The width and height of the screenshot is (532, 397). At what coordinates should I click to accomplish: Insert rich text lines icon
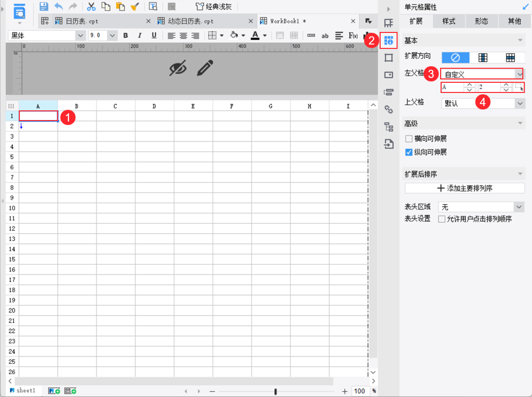pos(339,35)
